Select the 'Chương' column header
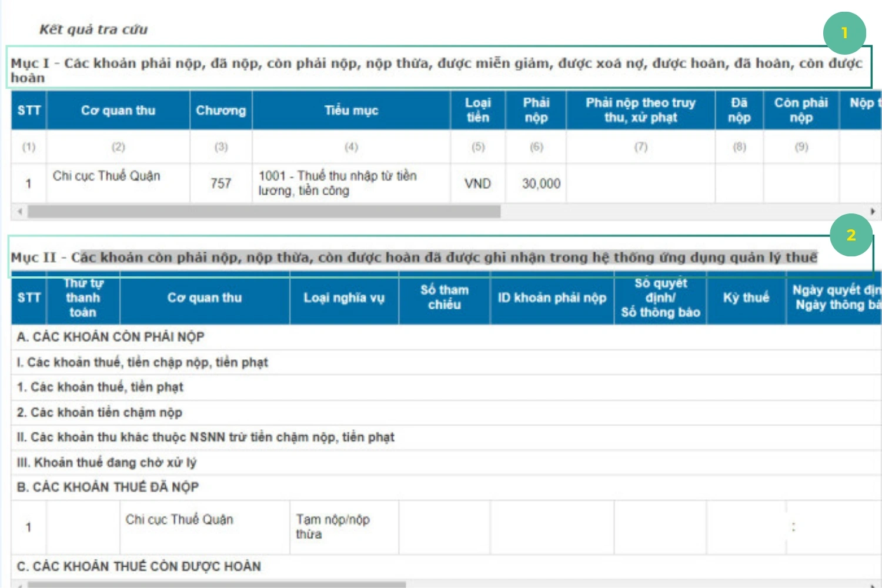The image size is (882, 588). pos(221,110)
